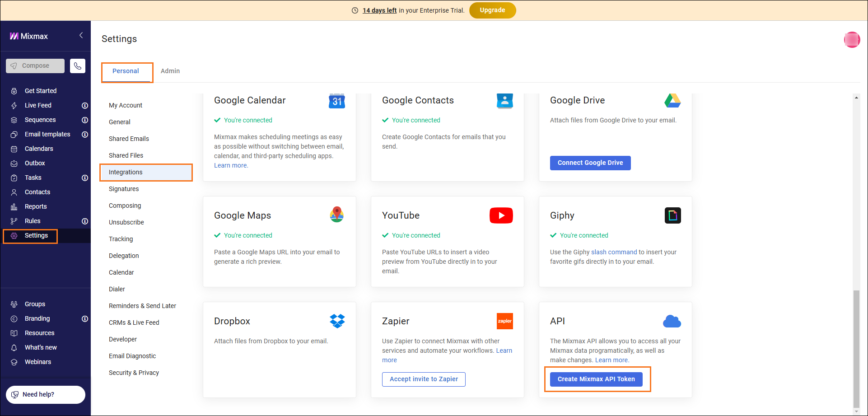Click the Reports bar chart icon
The image size is (868, 416).
click(14, 207)
